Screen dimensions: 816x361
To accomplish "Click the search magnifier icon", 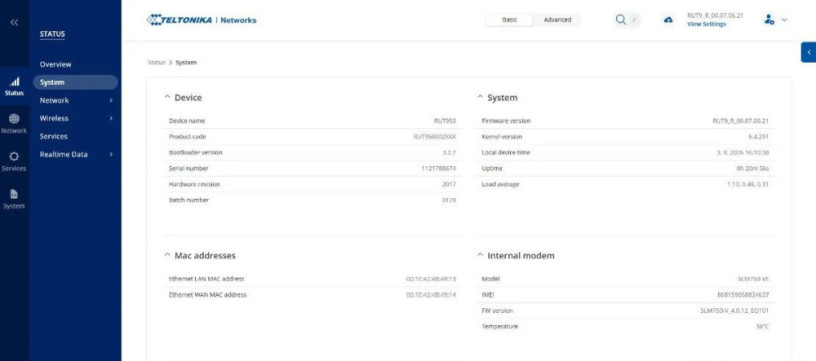I will (x=620, y=20).
